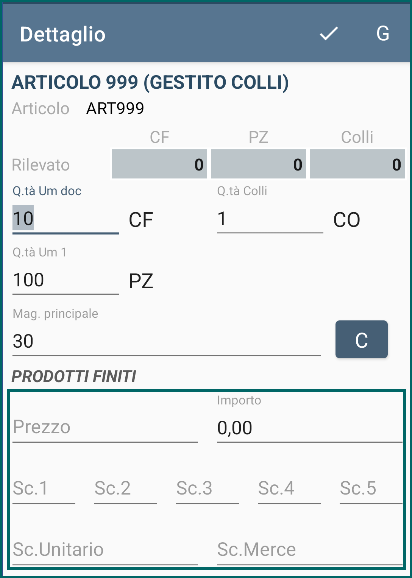Click the Dettaglio header title
The width and height of the screenshot is (412, 578).
click(63, 35)
